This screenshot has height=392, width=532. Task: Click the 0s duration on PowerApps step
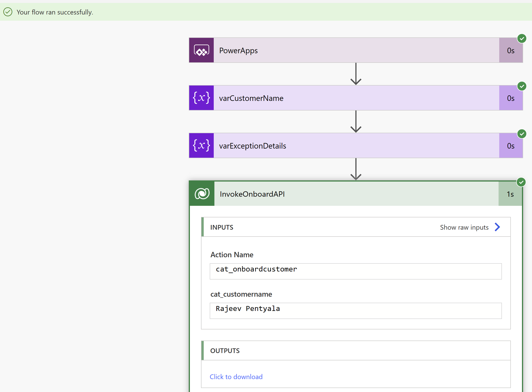coord(510,51)
